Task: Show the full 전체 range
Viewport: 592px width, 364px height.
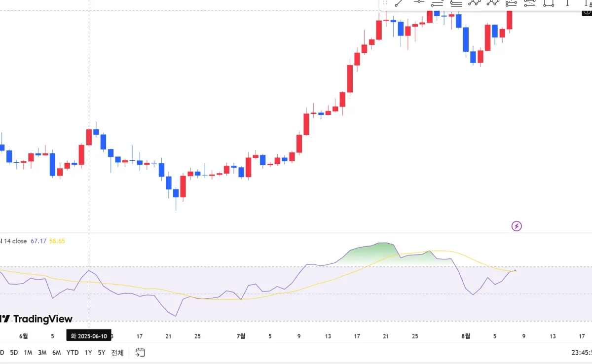Action: pyautogui.click(x=117, y=353)
